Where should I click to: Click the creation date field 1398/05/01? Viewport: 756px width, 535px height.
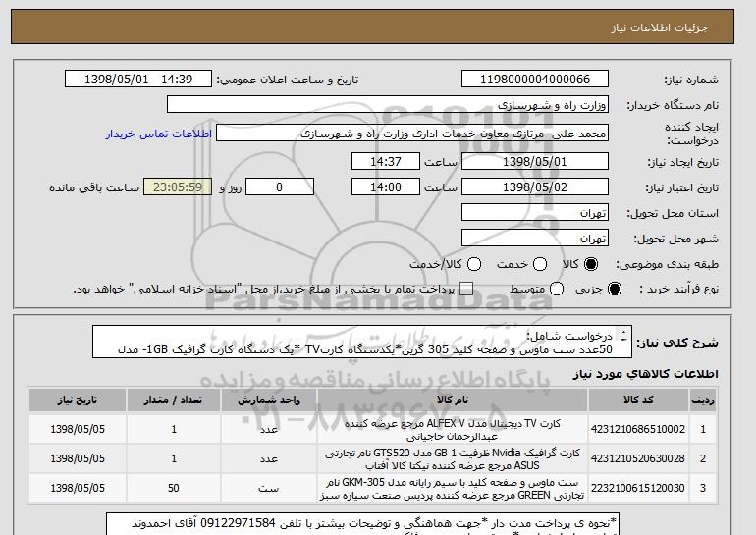coord(535,161)
